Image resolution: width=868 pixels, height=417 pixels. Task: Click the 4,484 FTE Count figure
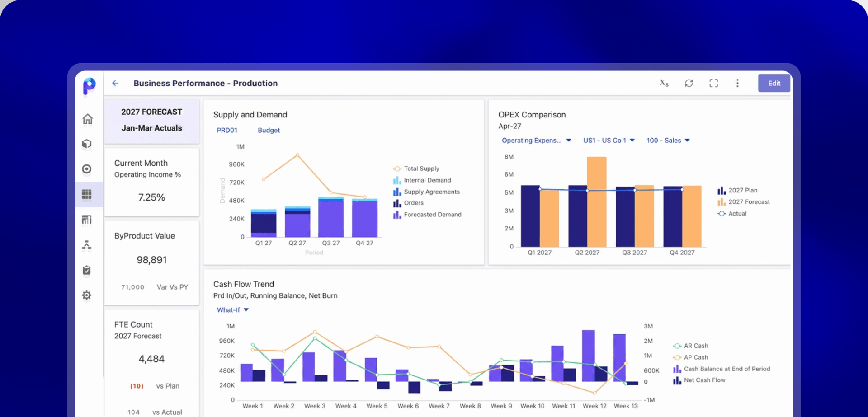point(151,359)
